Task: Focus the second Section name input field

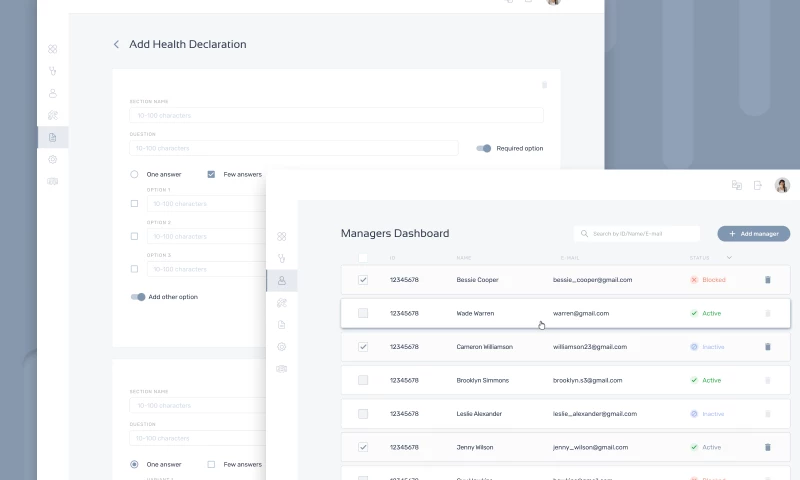Action: [x=197, y=406]
